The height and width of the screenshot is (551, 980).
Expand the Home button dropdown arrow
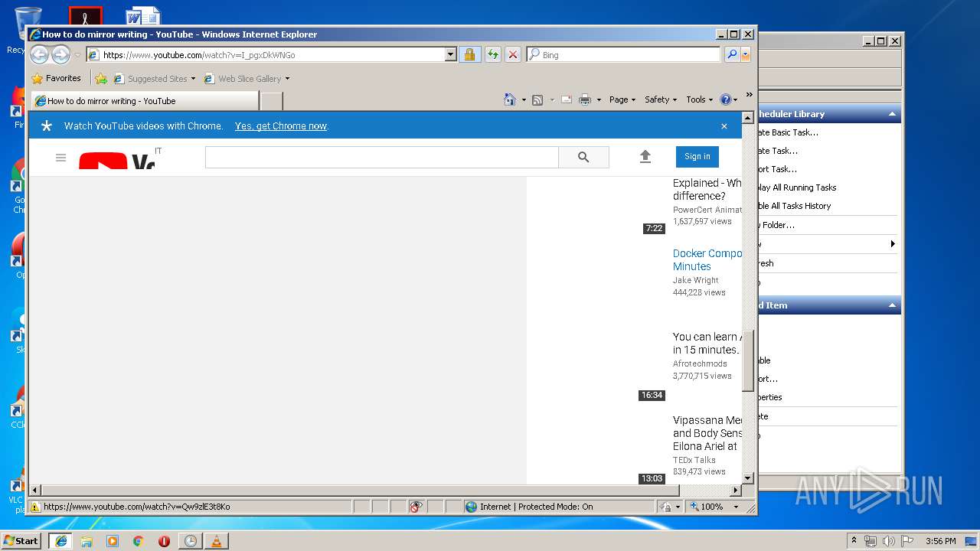(x=524, y=99)
